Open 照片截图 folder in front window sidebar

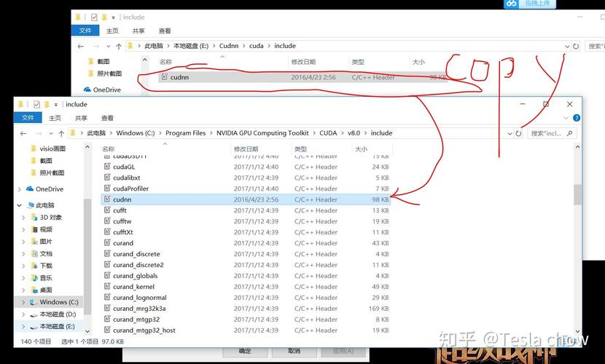(52, 173)
